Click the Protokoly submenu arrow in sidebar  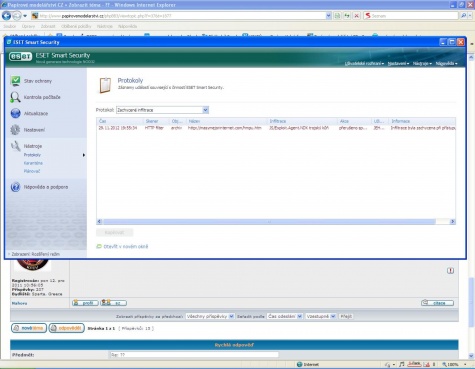pos(84,155)
